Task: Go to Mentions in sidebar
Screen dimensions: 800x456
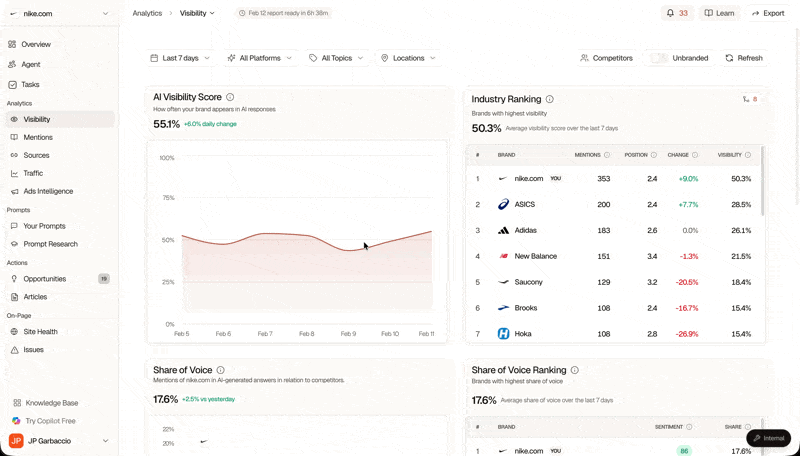Action: 38,137
